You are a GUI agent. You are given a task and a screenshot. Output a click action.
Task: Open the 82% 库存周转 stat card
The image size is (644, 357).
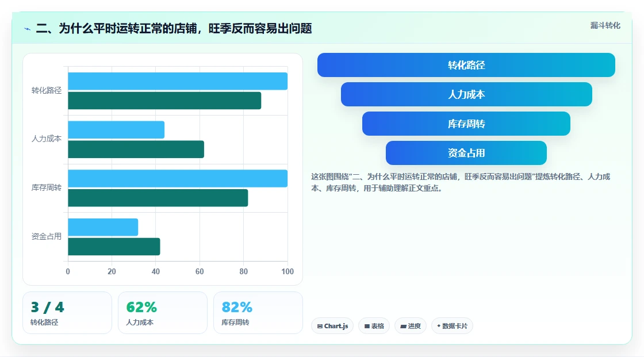[x=258, y=313]
